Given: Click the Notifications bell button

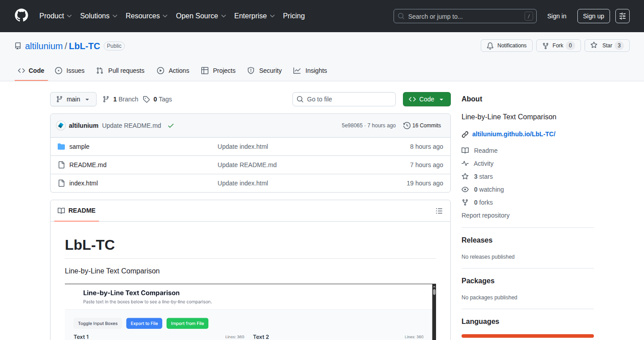Looking at the screenshot, I should click(507, 46).
